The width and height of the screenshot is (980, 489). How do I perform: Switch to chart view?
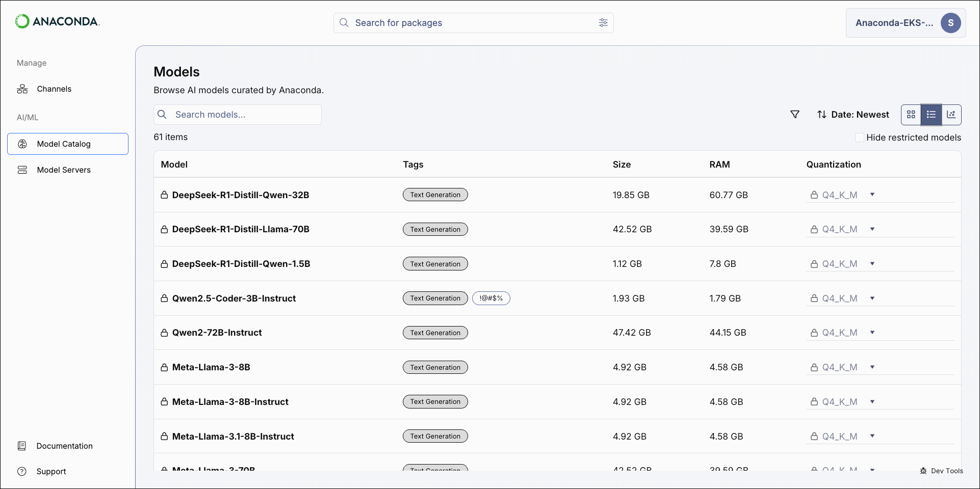951,115
